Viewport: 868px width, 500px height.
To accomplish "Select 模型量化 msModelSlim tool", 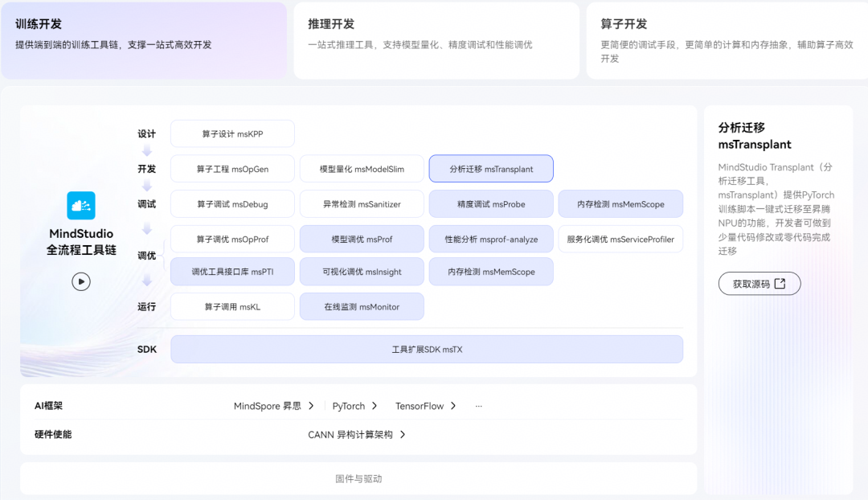I will 362,169.
